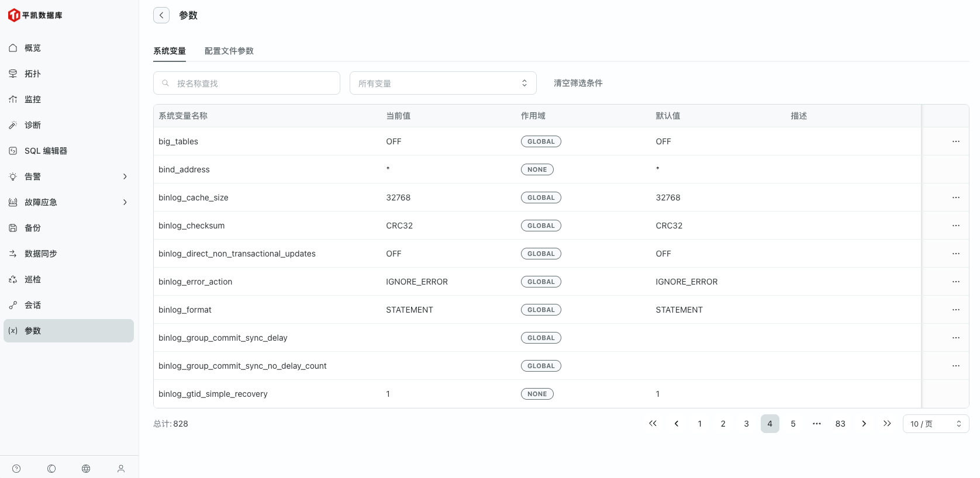Viewport: 980px width, 478px height.
Task: Open the 所有变量 filter dropdown
Action: 443,83
